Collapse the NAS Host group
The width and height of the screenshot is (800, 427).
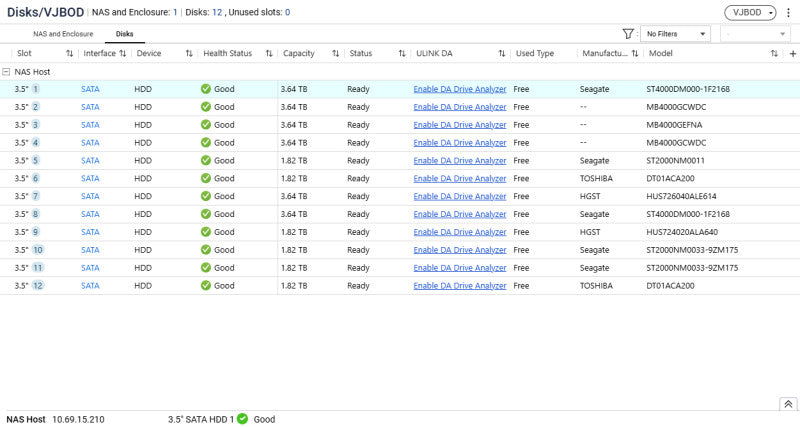point(6,72)
